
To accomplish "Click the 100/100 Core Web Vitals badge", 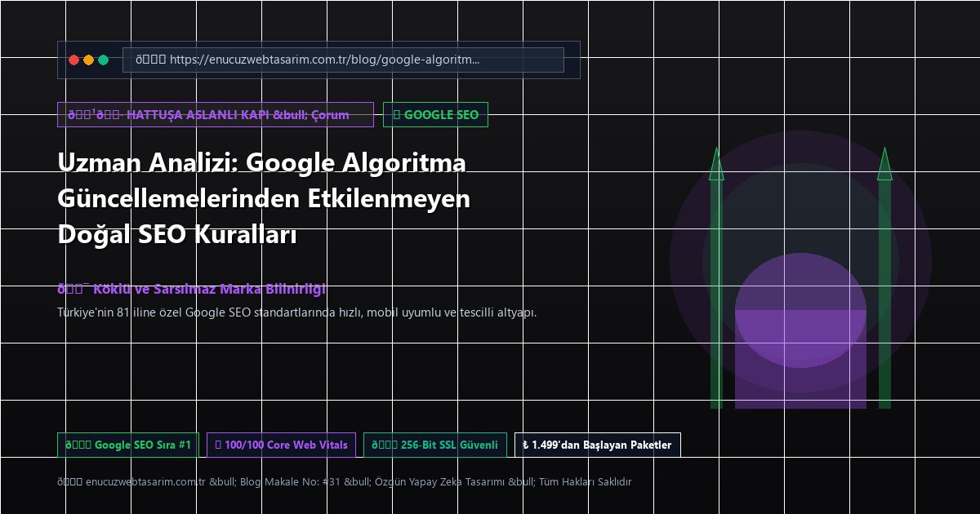I will 281,445.
